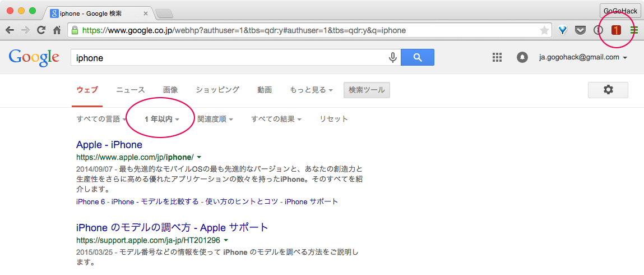The image size is (644, 275).
Task: Click リセット to clear filters
Action: click(334, 119)
